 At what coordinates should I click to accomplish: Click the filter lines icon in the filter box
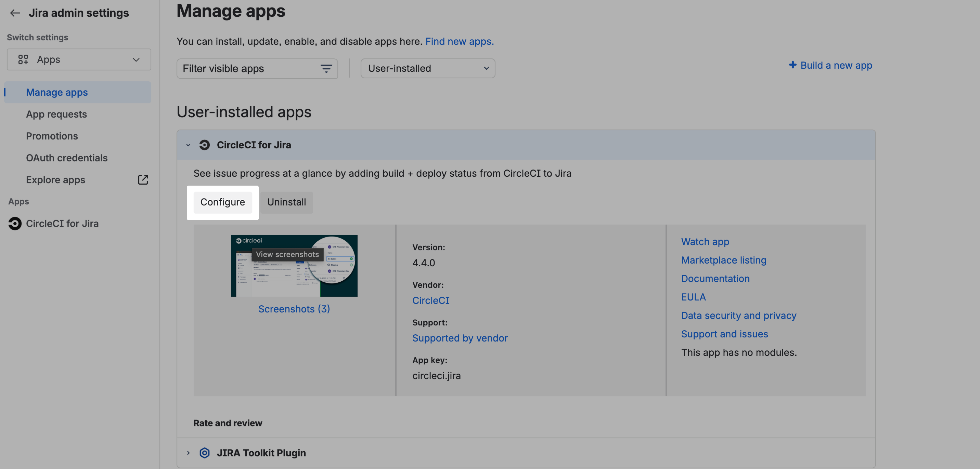326,68
